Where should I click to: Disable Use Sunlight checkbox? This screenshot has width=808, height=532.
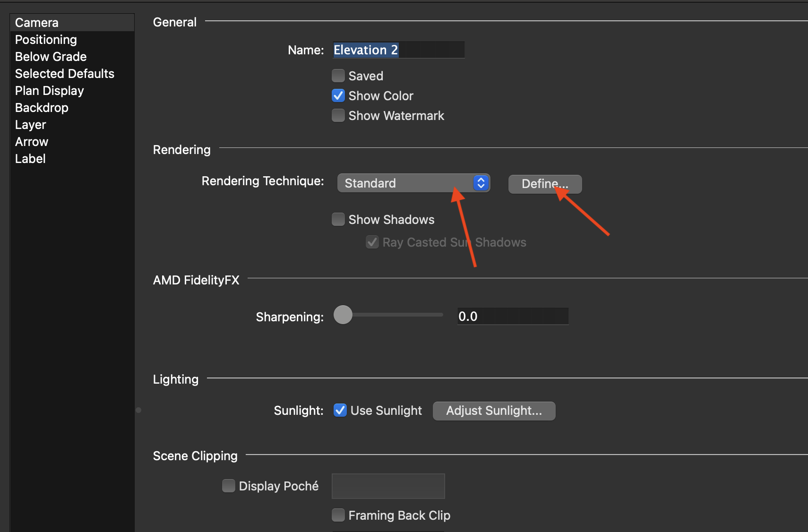click(340, 410)
